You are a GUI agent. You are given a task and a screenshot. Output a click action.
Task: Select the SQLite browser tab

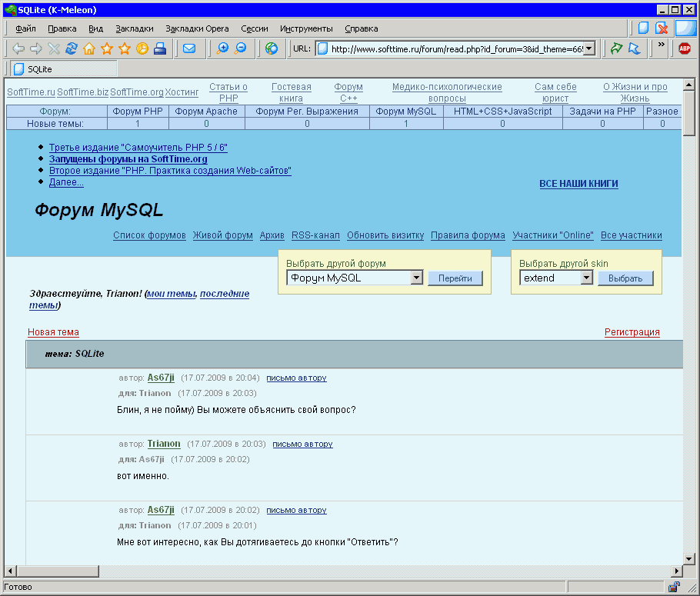[x=63, y=68]
